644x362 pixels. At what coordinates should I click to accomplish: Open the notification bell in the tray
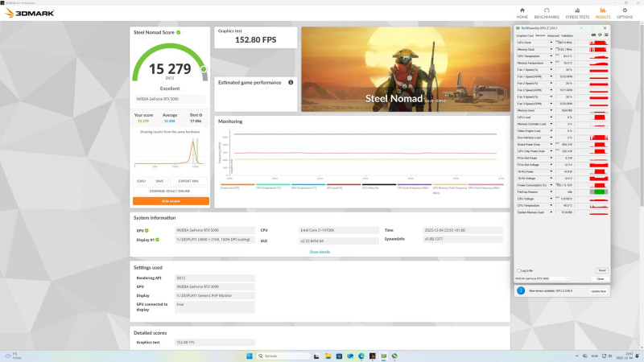(x=638, y=356)
